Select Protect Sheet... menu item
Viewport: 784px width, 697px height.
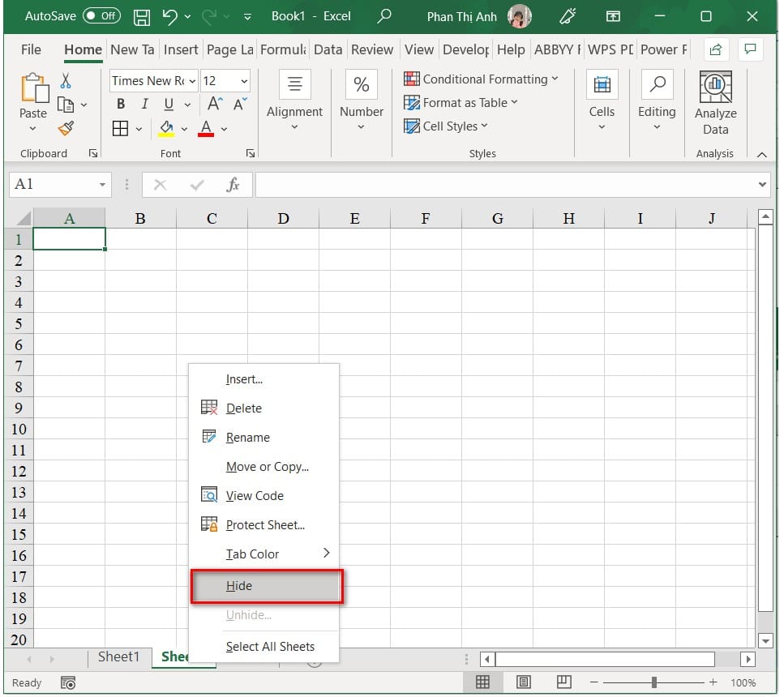tap(264, 525)
